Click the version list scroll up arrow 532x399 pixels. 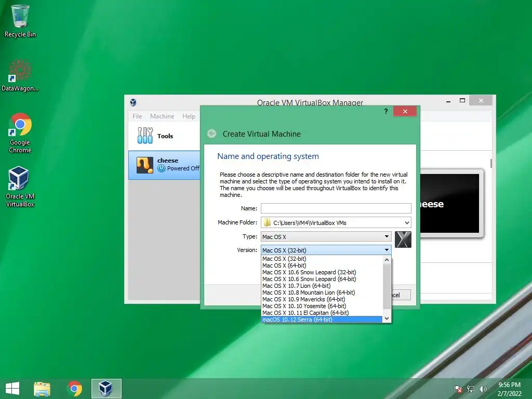[387, 260]
